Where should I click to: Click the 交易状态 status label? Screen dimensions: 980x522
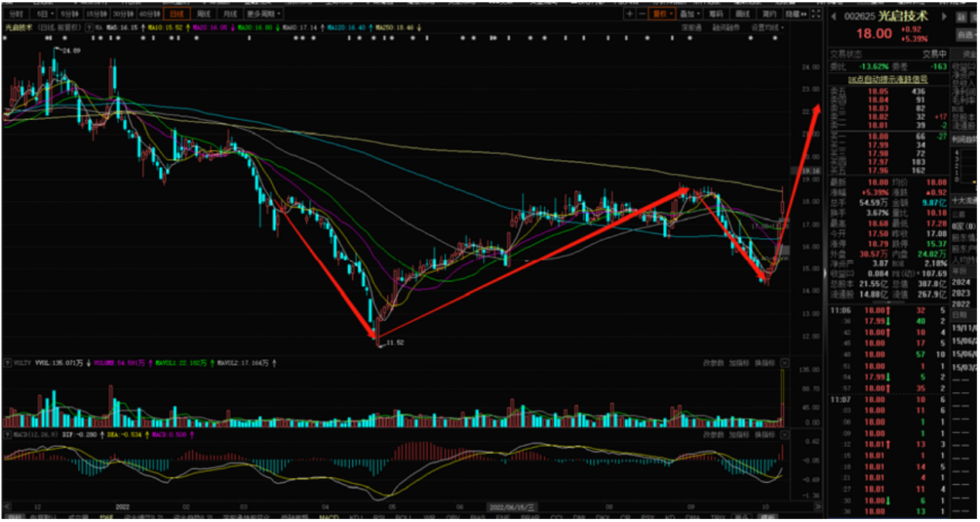pos(846,54)
